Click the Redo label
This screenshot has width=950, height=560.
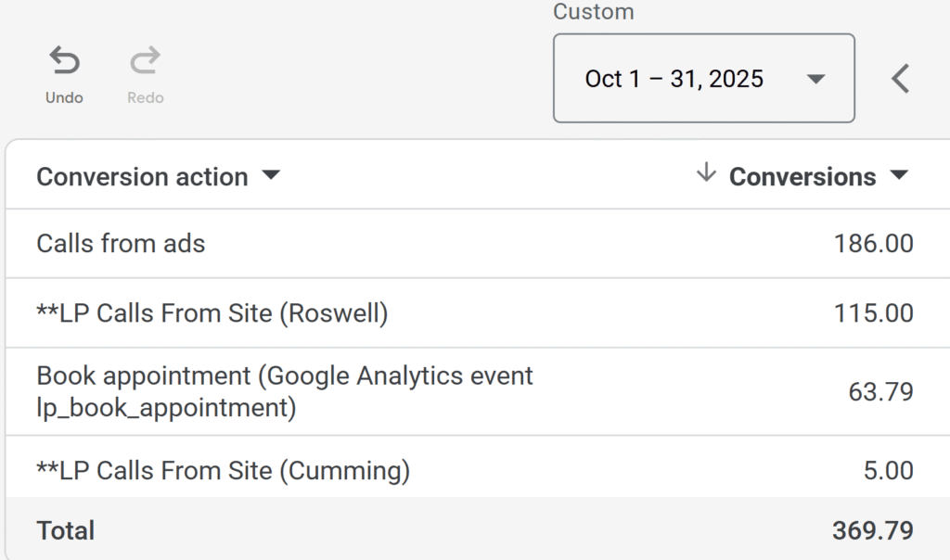point(146,97)
